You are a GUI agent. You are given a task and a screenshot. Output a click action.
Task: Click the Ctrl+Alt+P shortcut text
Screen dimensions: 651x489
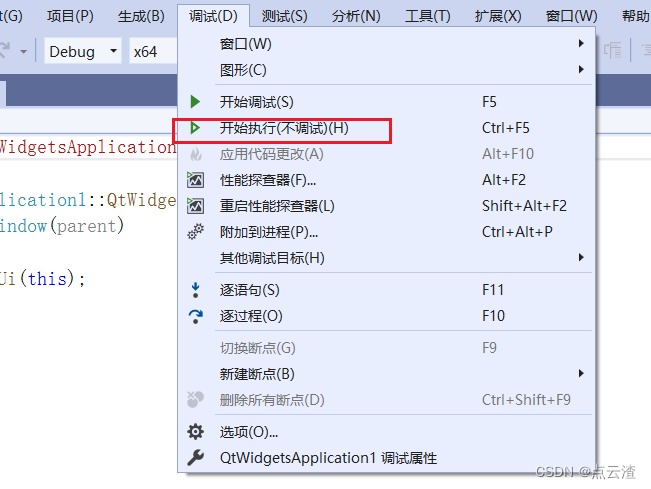(x=517, y=232)
